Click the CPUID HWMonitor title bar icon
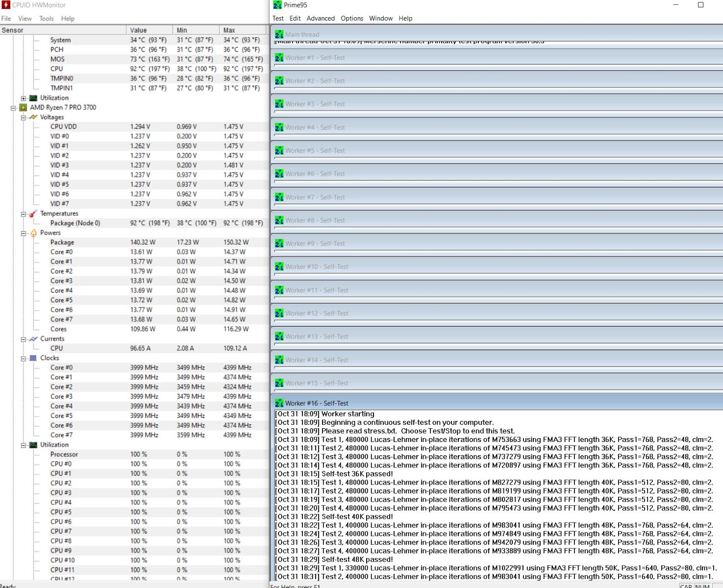Viewport: 723px width, 588px height. point(6,5)
